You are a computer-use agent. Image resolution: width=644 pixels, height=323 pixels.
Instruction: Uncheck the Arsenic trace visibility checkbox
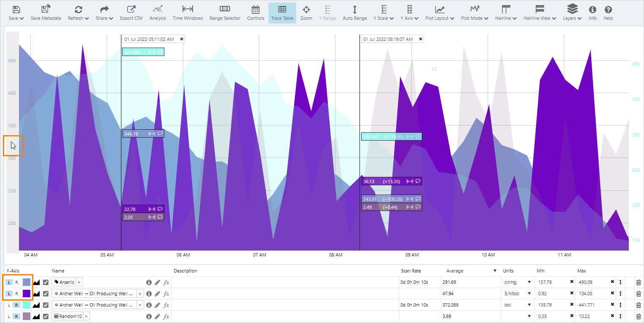point(46,282)
